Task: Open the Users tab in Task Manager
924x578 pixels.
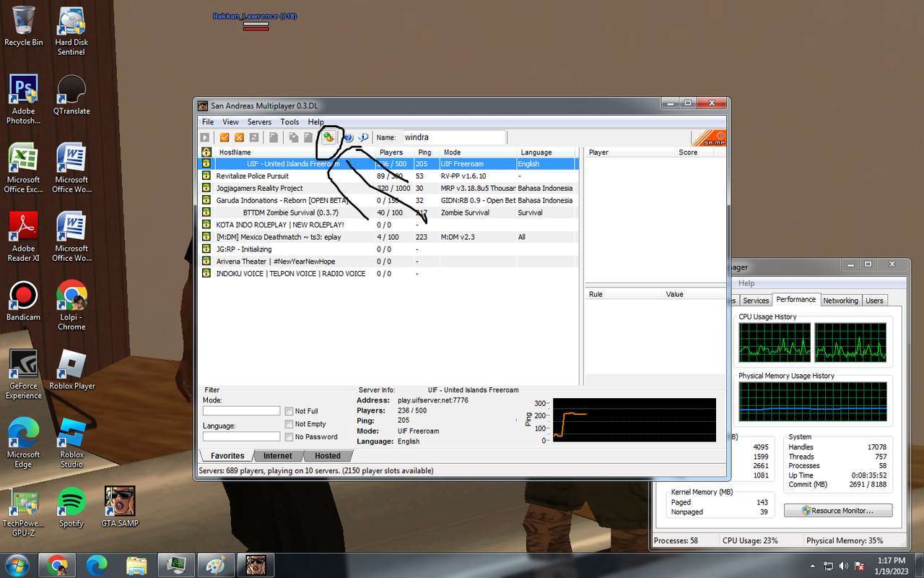Action: pos(874,301)
